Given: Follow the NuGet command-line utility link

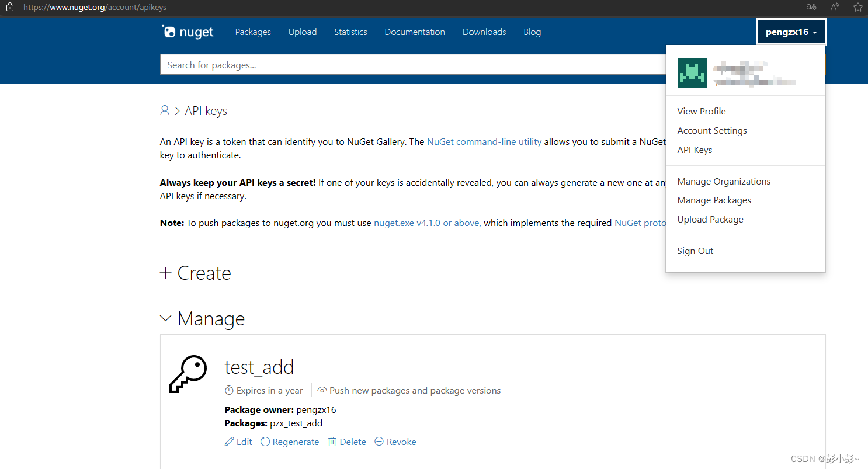Looking at the screenshot, I should click(484, 141).
